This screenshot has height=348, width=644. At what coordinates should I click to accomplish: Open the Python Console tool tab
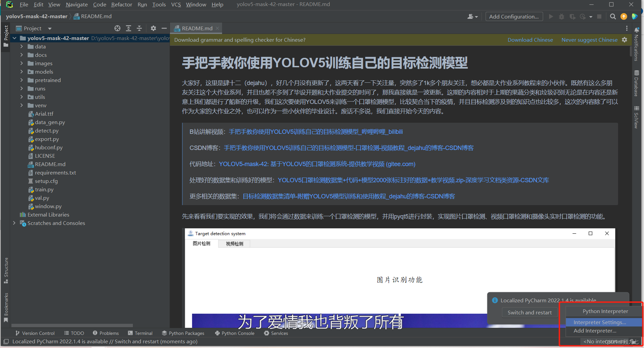pos(235,333)
